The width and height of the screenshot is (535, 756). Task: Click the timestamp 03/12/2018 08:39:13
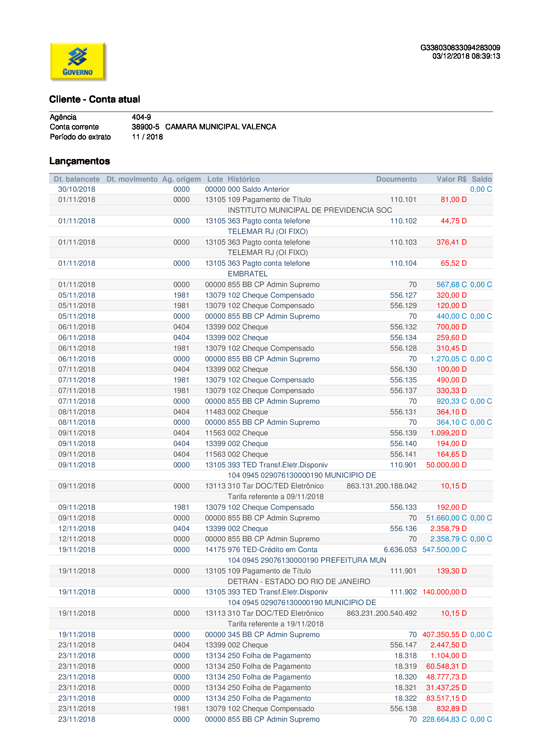466,56
